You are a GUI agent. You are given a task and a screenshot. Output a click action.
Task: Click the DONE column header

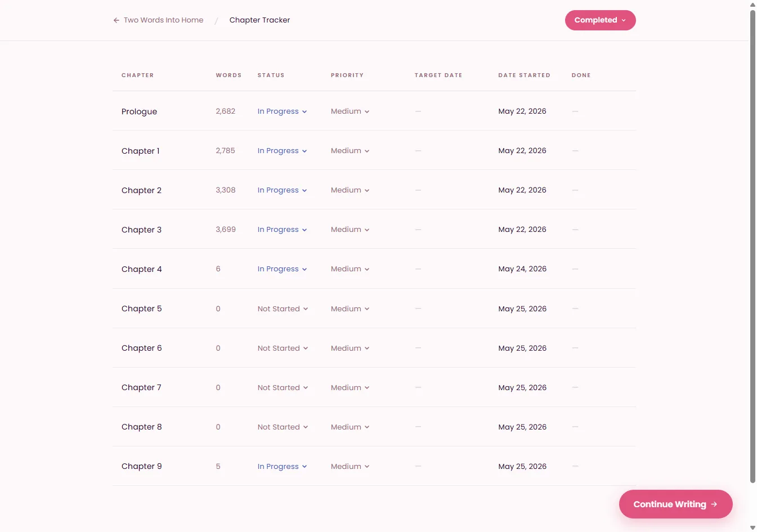tap(581, 75)
